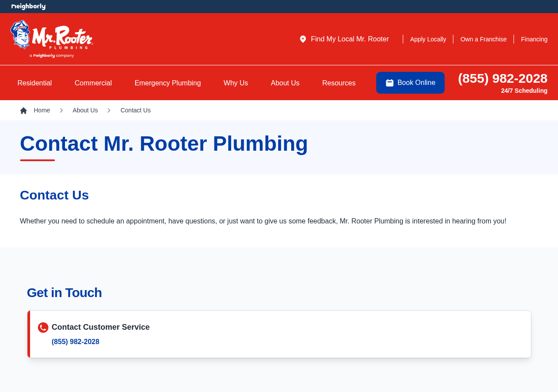558x392 pixels.
Task: Go to About Us breadcrumb link
Action: click(85, 111)
